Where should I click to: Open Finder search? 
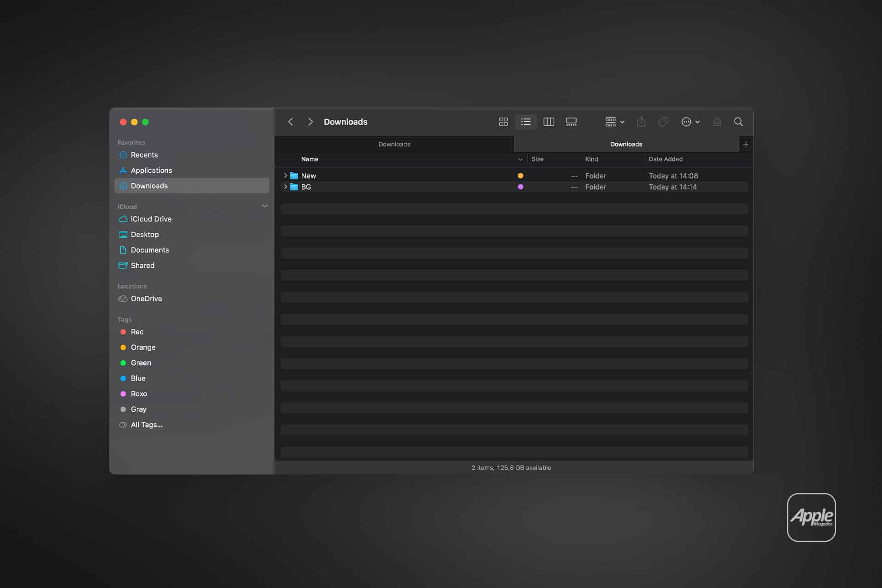tap(739, 122)
